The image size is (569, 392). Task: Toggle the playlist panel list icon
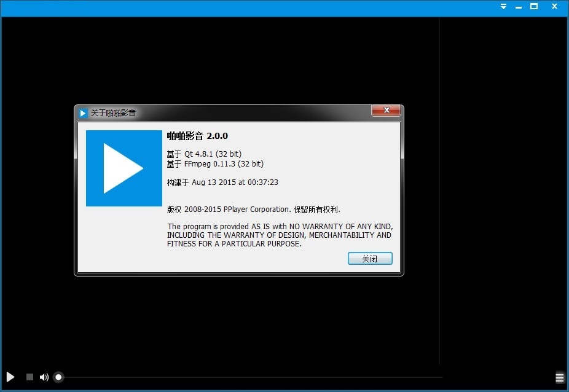pyautogui.click(x=559, y=377)
